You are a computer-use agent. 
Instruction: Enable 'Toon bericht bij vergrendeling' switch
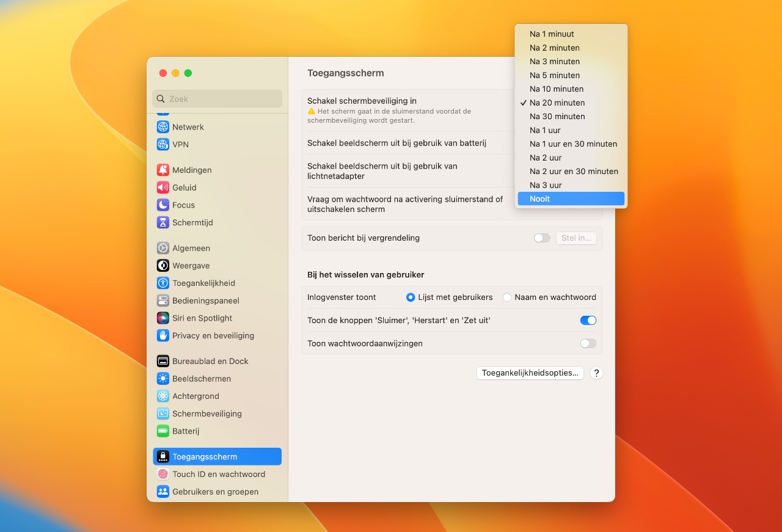(542, 238)
